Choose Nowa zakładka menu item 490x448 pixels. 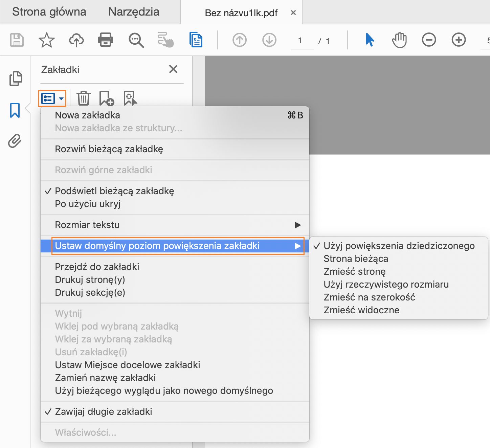point(175,115)
